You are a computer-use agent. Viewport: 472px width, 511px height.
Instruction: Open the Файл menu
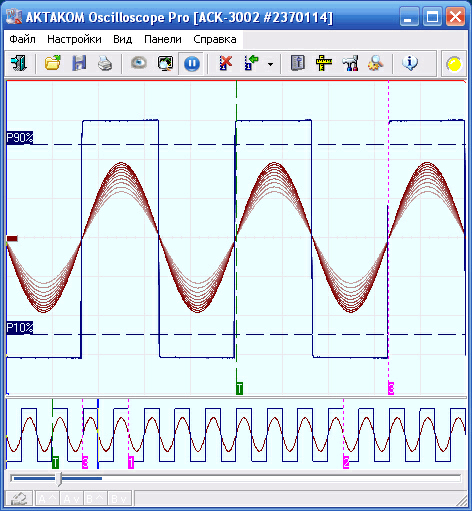click(x=22, y=39)
